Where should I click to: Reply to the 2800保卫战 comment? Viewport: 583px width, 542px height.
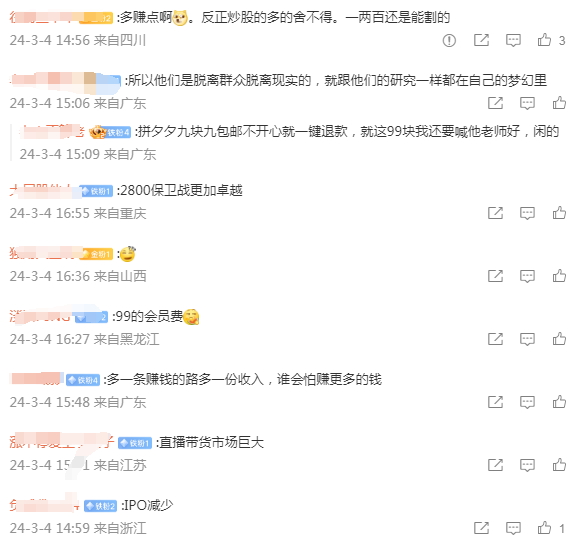tap(527, 213)
